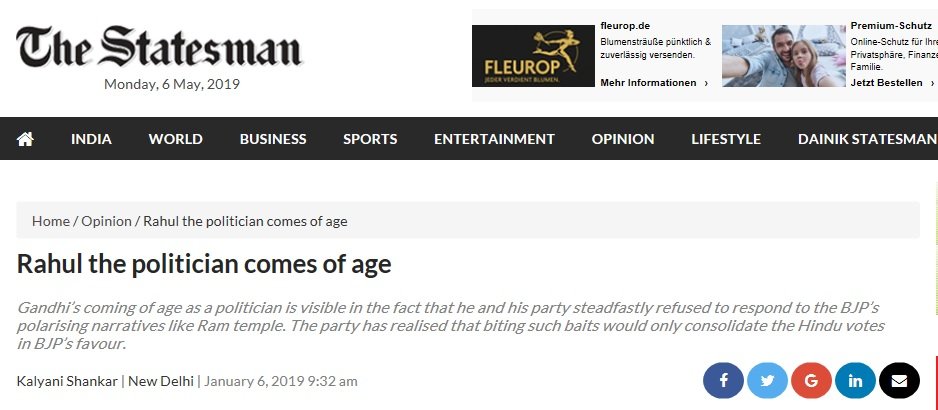This screenshot has height=410, width=938.
Task: Click the Opinion breadcrumb link
Action: (106, 221)
